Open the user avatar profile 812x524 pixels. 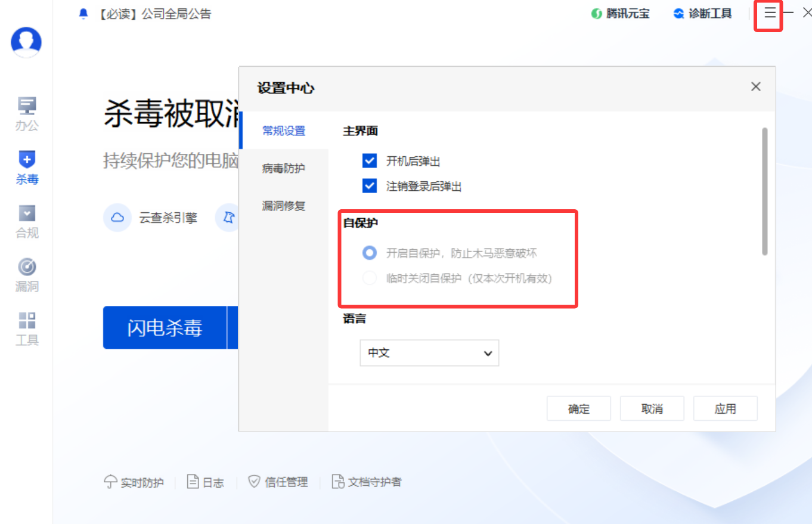(26, 42)
